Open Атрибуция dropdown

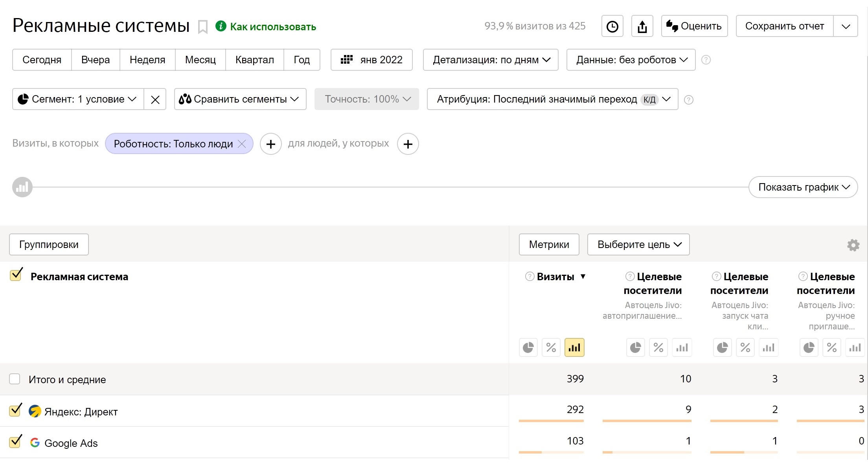click(x=553, y=99)
